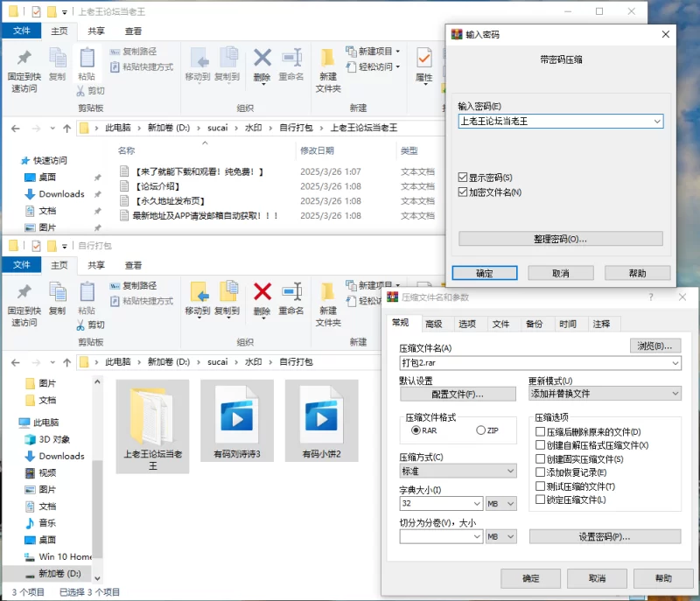This screenshot has width=700, height=601.
Task: Switch to 文件 tab in archive dialog
Action: [500, 324]
